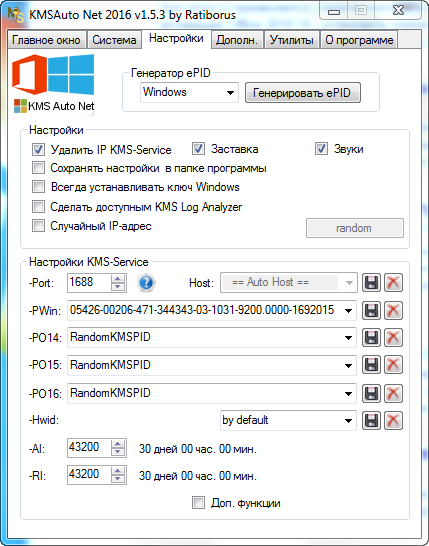Minimize the KMSAuto Net window
The height and width of the screenshot is (546, 429).
coord(334,12)
